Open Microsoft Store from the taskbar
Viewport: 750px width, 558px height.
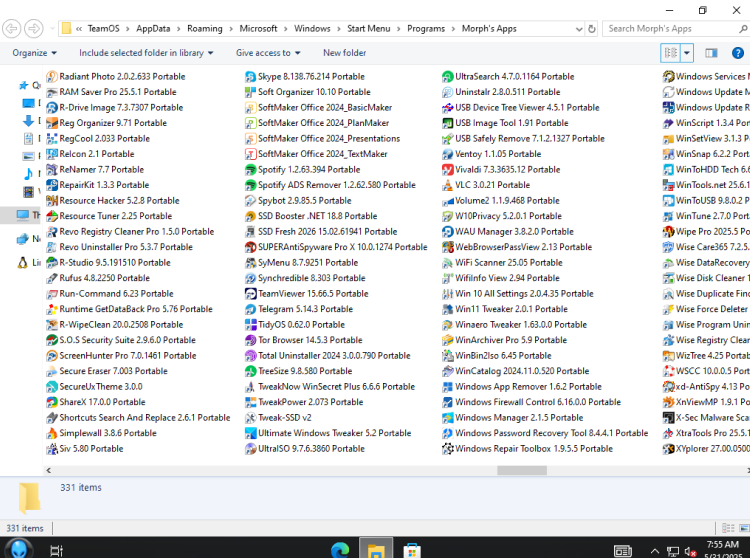click(411, 549)
